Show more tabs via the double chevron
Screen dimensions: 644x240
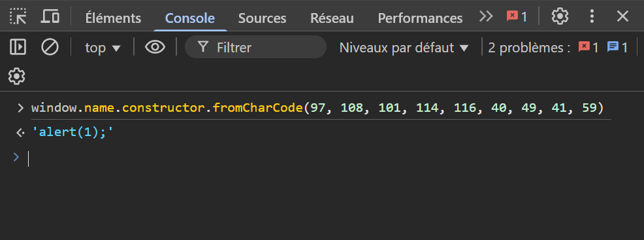[x=486, y=17]
